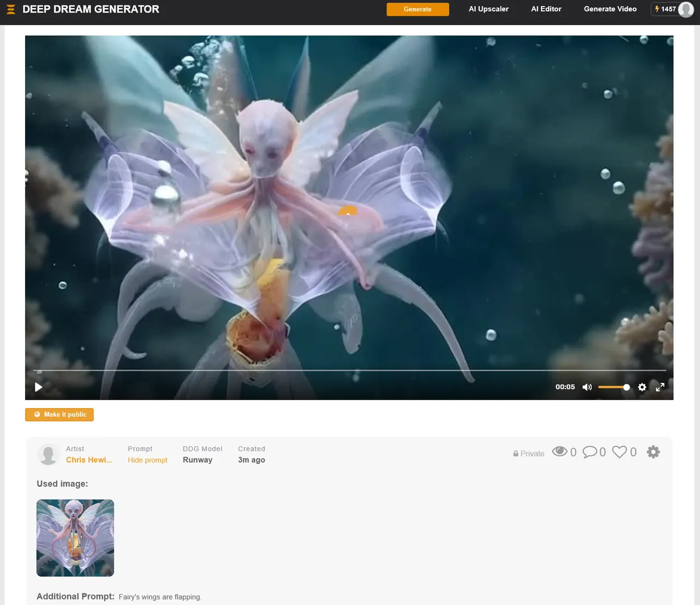Mute the video with speaker icon
Viewport: 700px width, 605px height.
(587, 387)
